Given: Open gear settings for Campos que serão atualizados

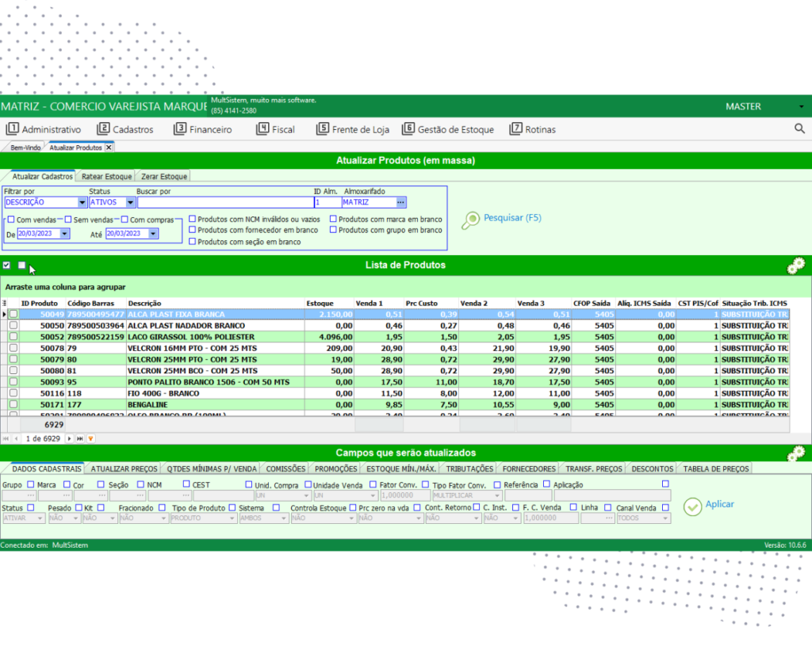Looking at the screenshot, I should coord(795,454).
